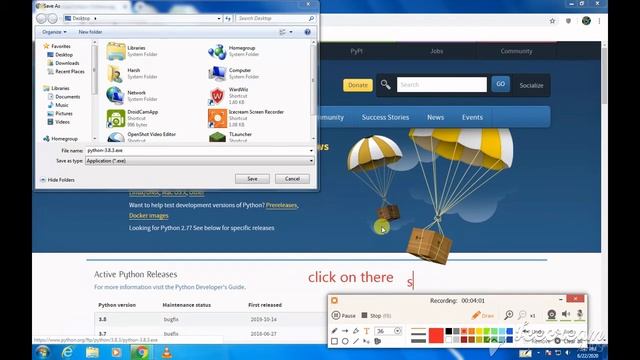Select Recent Places in navigation pane
Screen dimensions: 640x360
[x=66, y=71]
